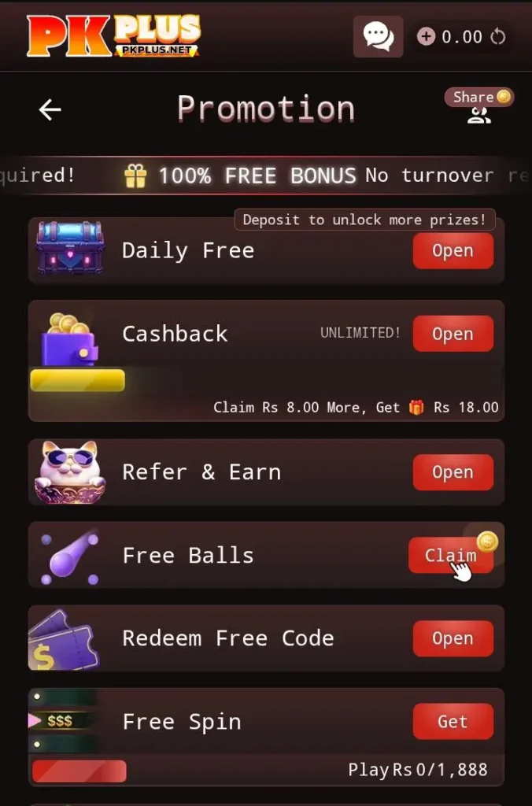This screenshot has height=806, width=532.
Task: Tap the back arrow icon
Action: (50, 109)
